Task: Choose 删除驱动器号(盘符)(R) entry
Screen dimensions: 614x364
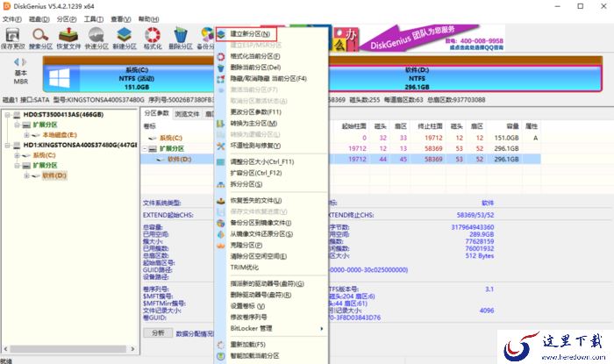Action: point(261,295)
